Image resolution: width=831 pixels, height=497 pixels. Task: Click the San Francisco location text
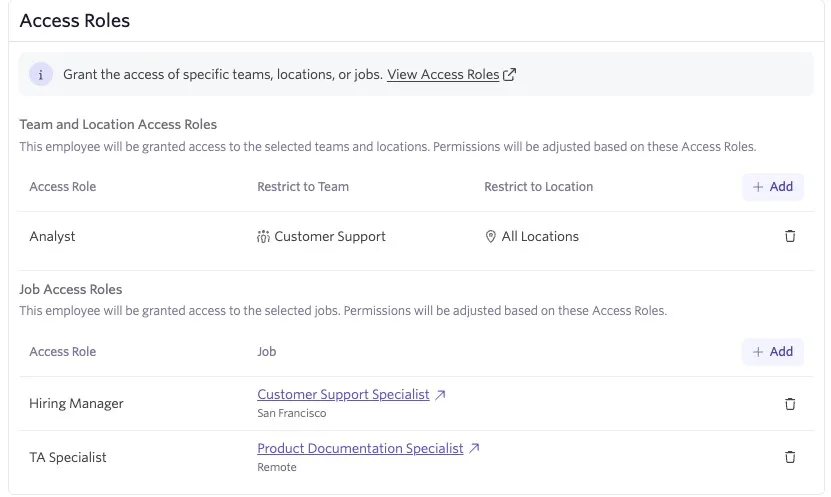(291, 413)
